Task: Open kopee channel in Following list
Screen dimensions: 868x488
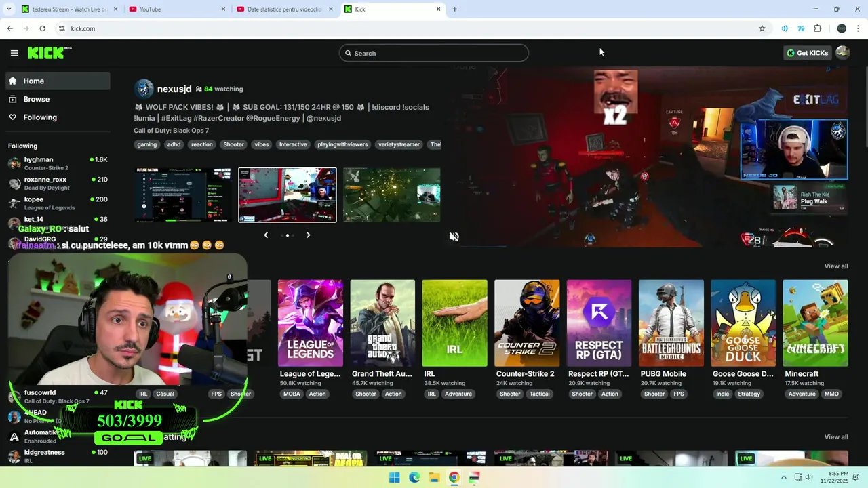Action: tap(58, 203)
